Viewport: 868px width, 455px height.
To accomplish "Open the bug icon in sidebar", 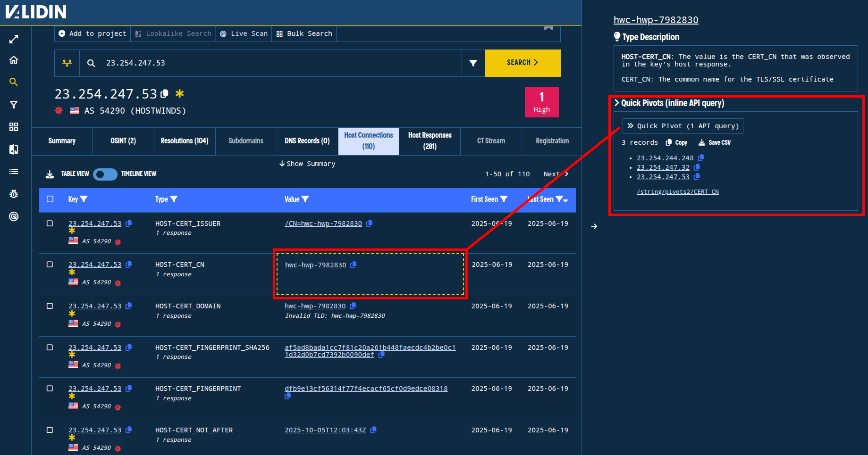I will click(14, 194).
